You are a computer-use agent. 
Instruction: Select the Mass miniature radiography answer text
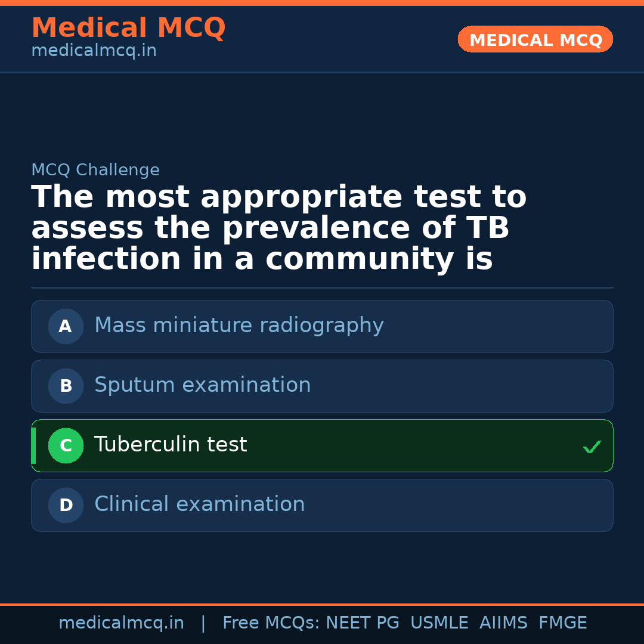pos(239,326)
